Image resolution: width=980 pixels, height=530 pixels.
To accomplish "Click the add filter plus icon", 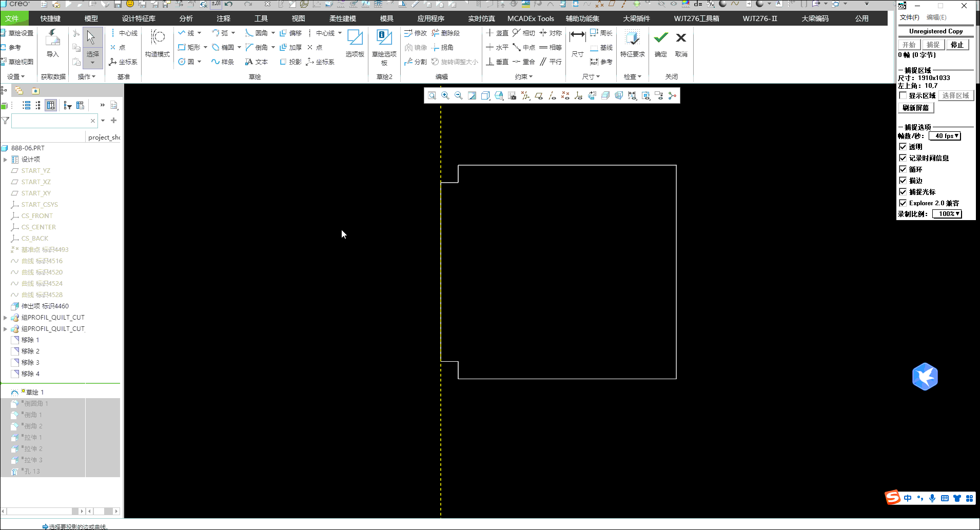I will [113, 121].
